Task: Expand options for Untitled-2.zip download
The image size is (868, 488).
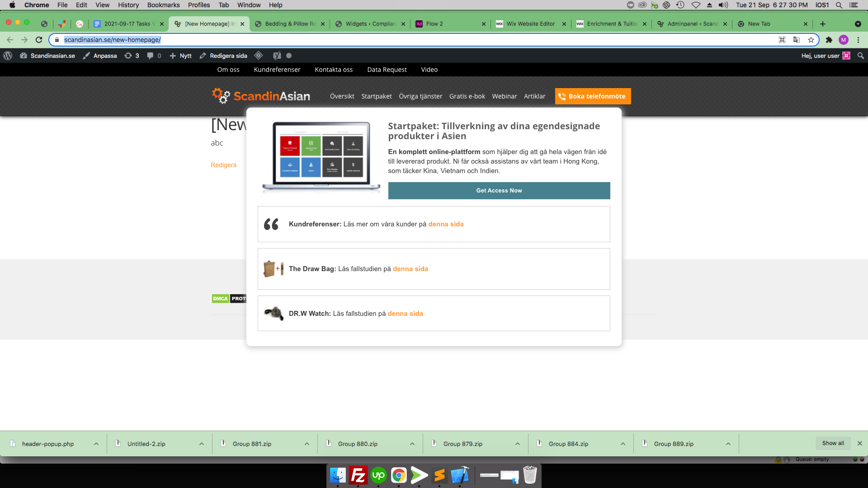Action: [202, 444]
